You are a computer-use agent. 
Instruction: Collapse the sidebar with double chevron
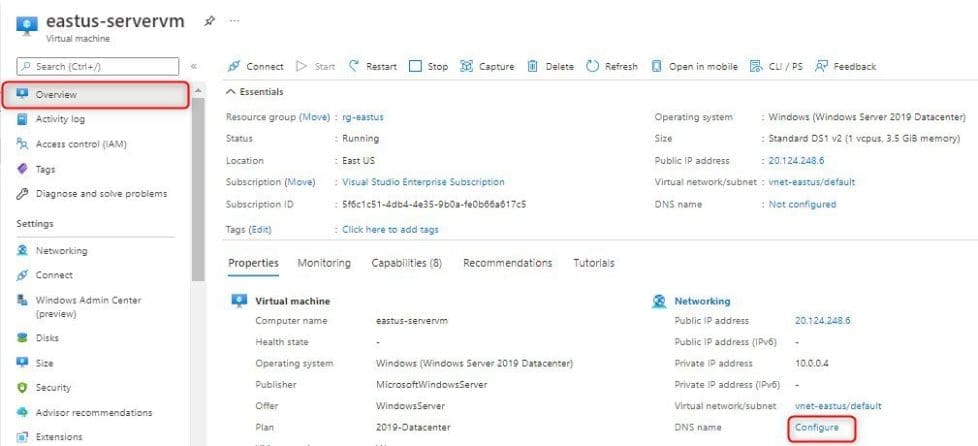click(194, 66)
